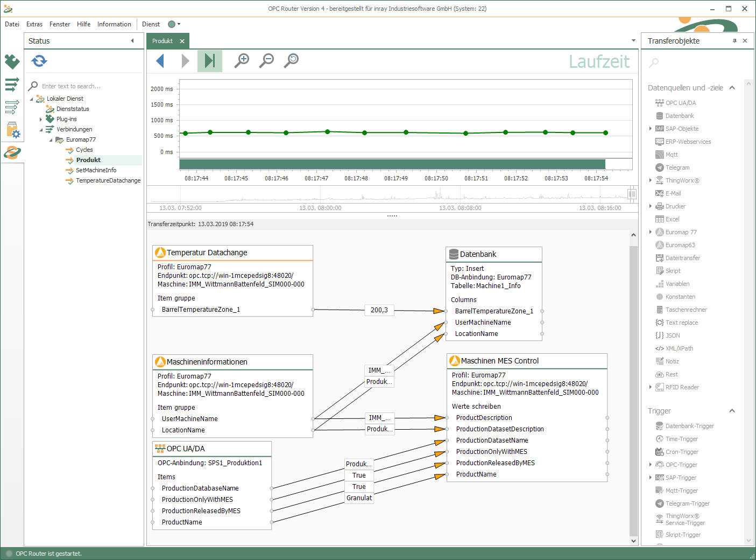Click the zoom in magnifier icon
The image size is (756, 560).
click(x=242, y=60)
